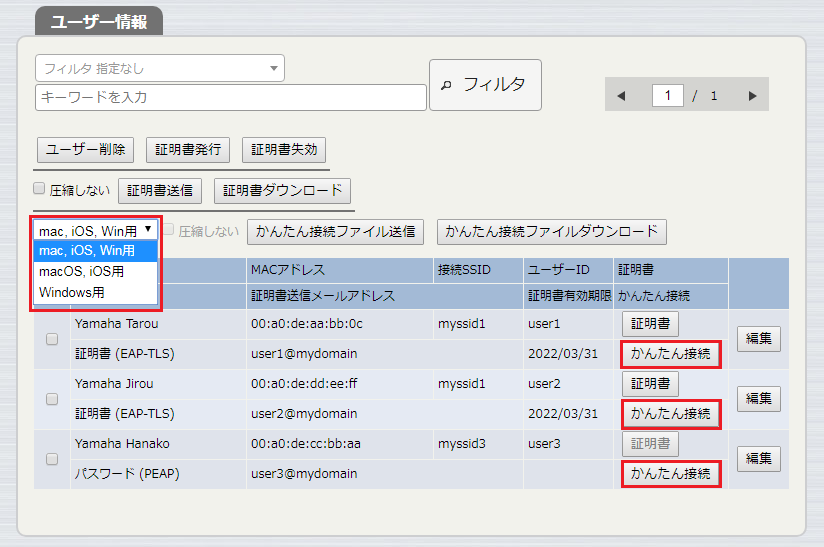Select the Yamaha Tarou row checkbox
Screen dimensions: 824x547
coord(52,339)
